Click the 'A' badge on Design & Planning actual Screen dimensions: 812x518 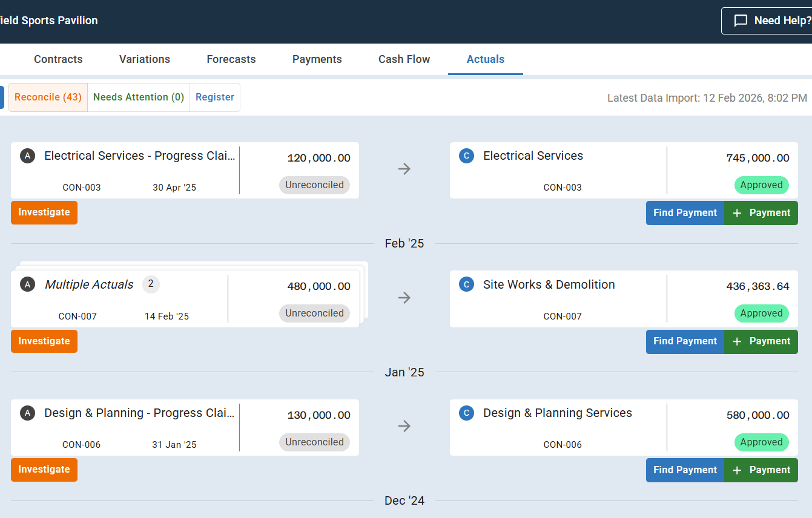pos(27,413)
